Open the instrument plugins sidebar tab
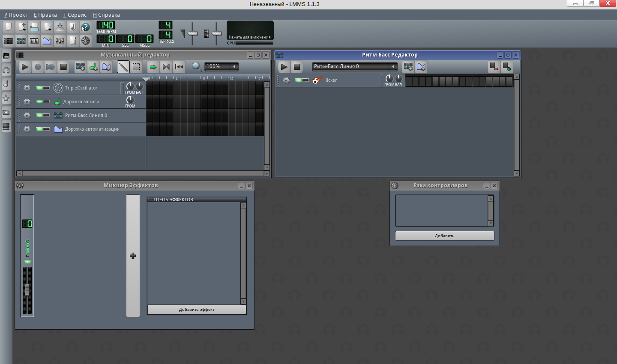The image size is (617, 364). pos(6,56)
